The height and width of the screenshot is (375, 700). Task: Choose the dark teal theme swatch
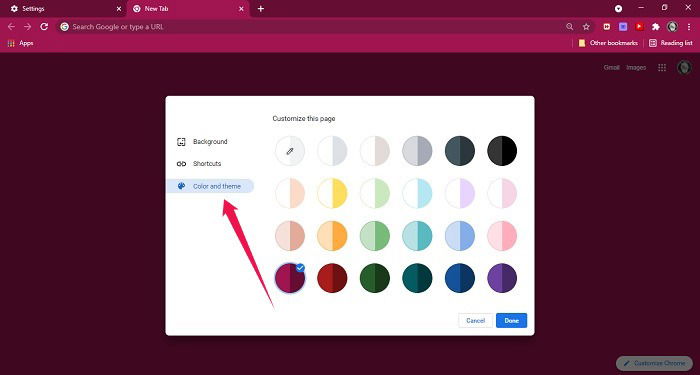(417, 278)
